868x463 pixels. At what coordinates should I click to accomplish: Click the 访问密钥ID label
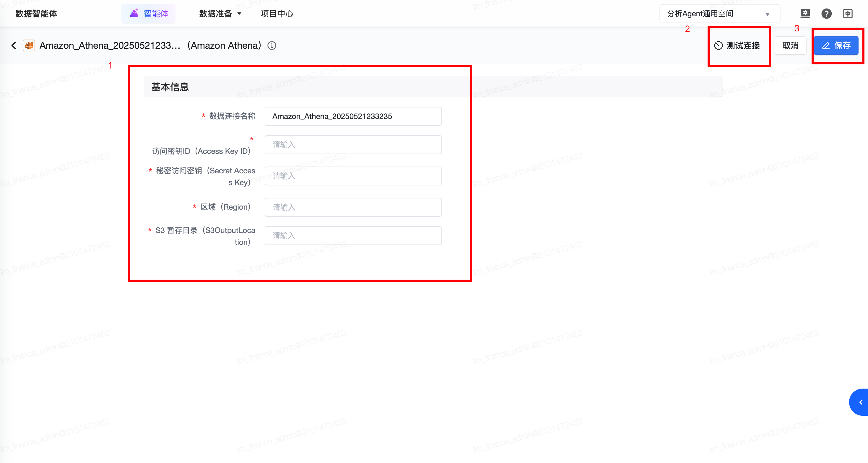[201, 151]
